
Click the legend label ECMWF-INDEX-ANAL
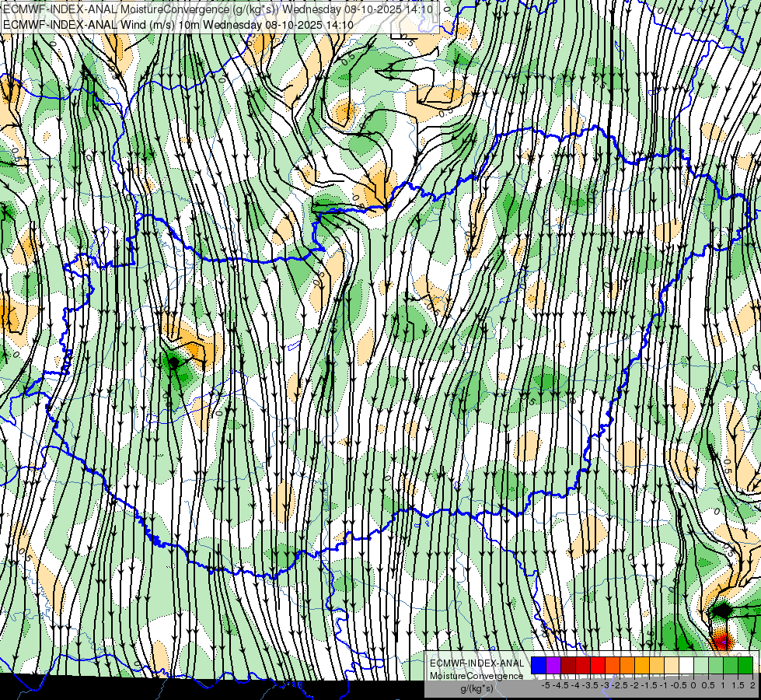(477, 663)
